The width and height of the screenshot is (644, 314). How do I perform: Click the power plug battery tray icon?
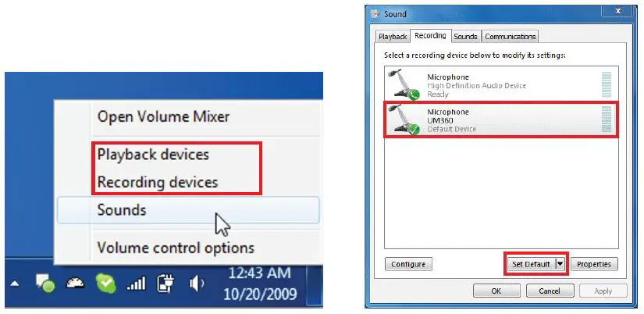pos(166,284)
